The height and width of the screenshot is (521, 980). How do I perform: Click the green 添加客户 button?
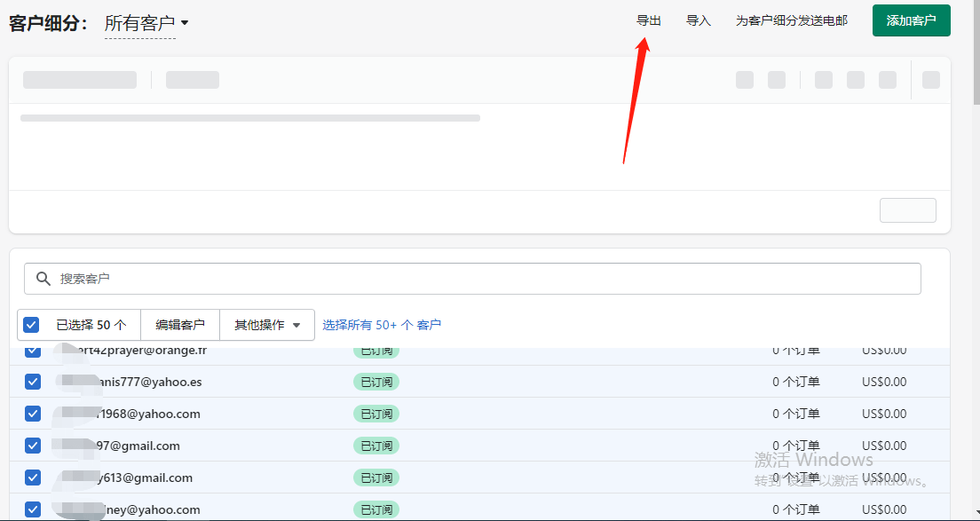point(912,20)
